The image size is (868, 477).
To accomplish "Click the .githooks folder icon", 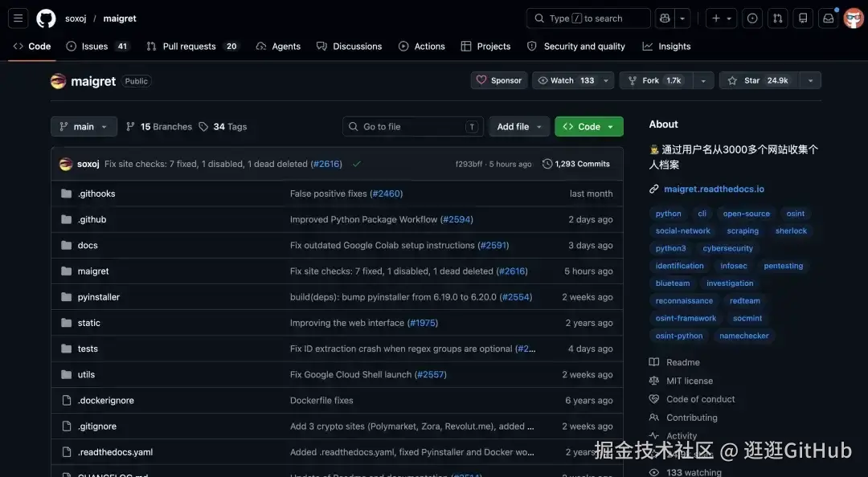I will (67, 194).
